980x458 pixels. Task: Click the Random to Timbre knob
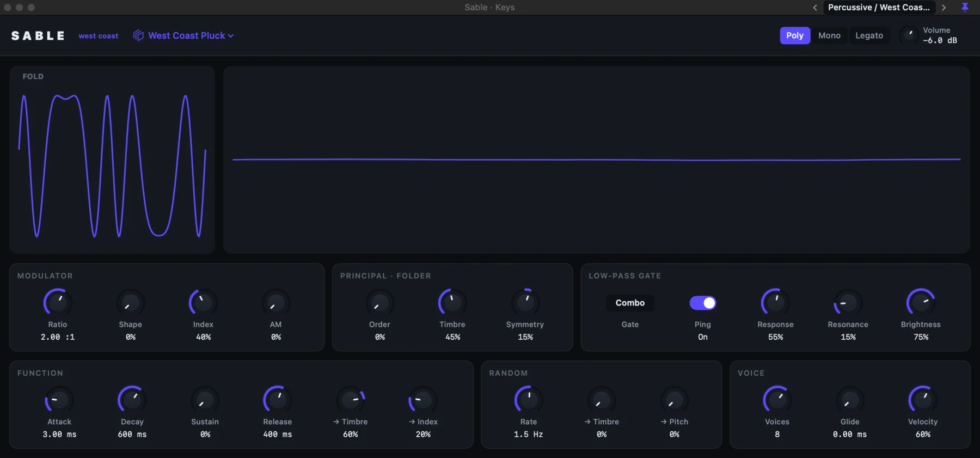[x=602, y=400]
